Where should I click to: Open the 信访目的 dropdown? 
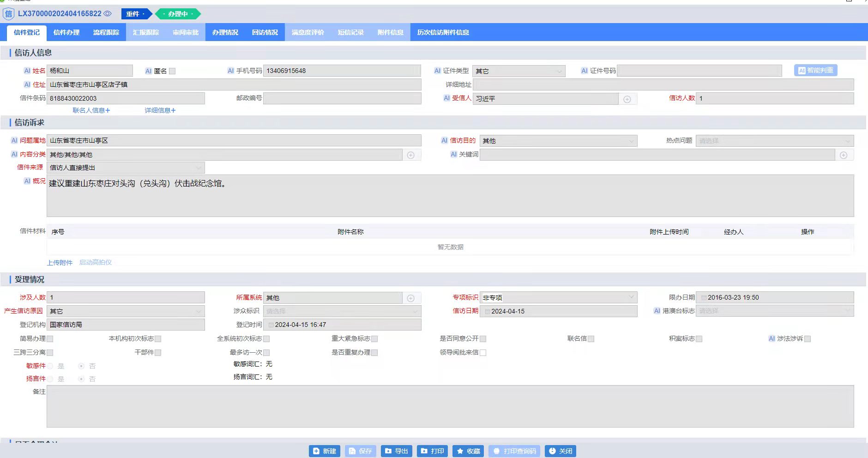pos(559,141)
